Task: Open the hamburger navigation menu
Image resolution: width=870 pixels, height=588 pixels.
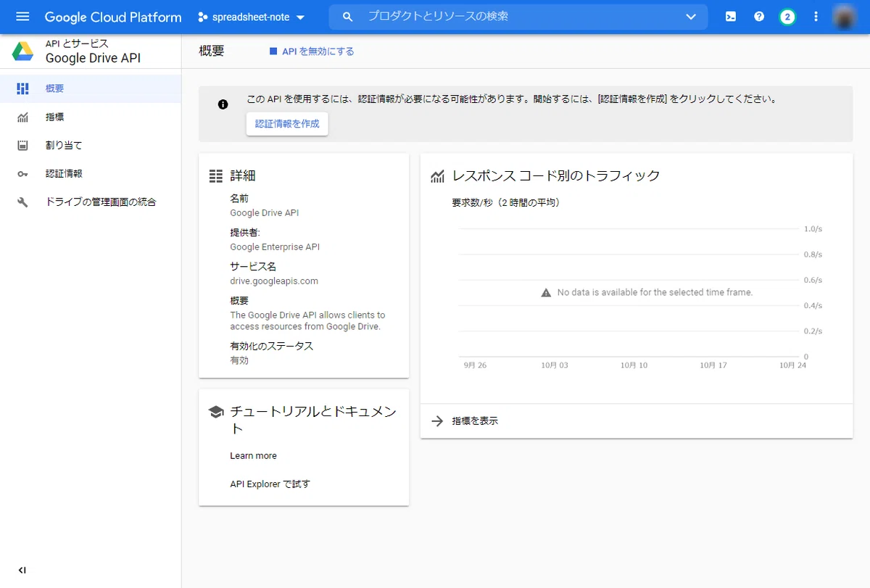Action: point(22,17)
